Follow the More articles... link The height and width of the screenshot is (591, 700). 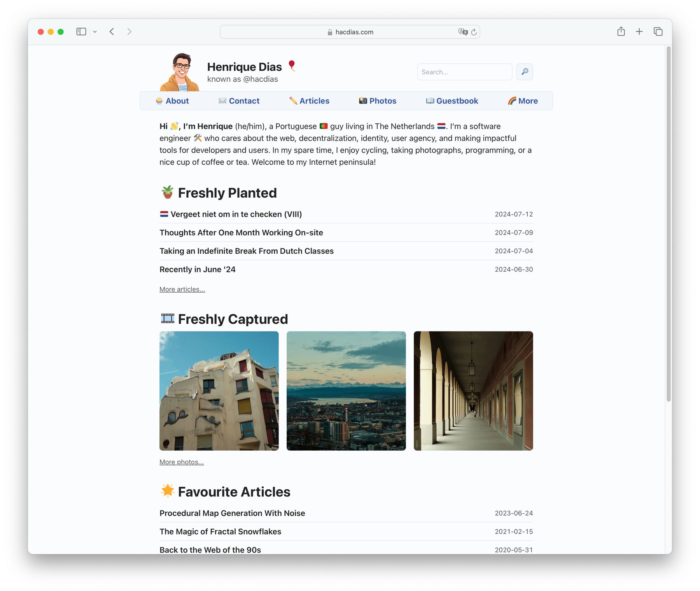coord(182,289)
